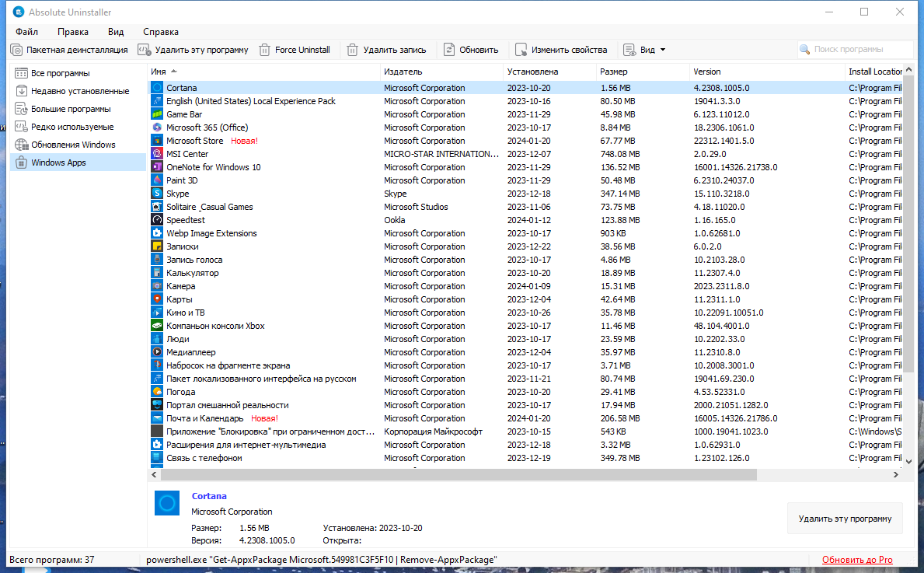Open the Файл menu

[26, 32]
